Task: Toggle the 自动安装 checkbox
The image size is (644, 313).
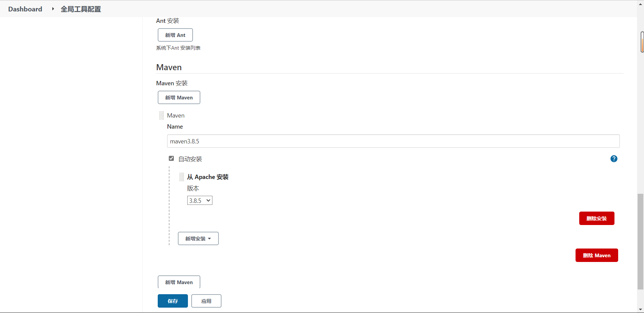Action: click(x=171, y=159)
